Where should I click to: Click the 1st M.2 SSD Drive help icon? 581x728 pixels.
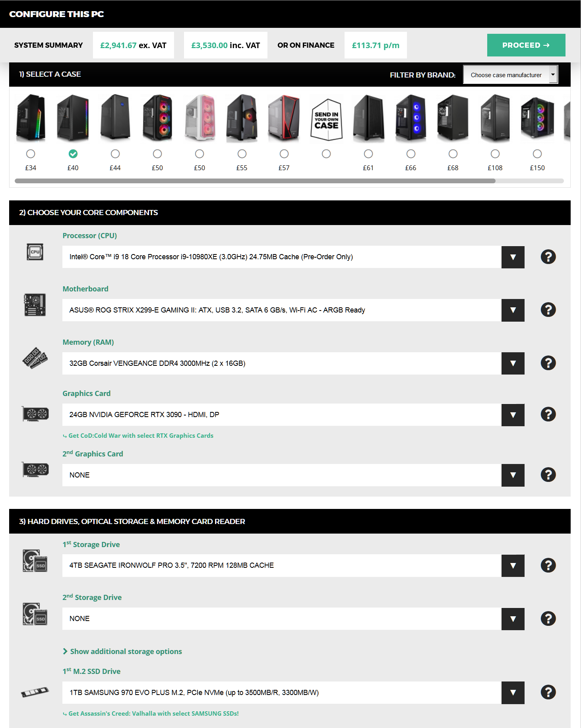pyautogui.click(x=548, y=692)
